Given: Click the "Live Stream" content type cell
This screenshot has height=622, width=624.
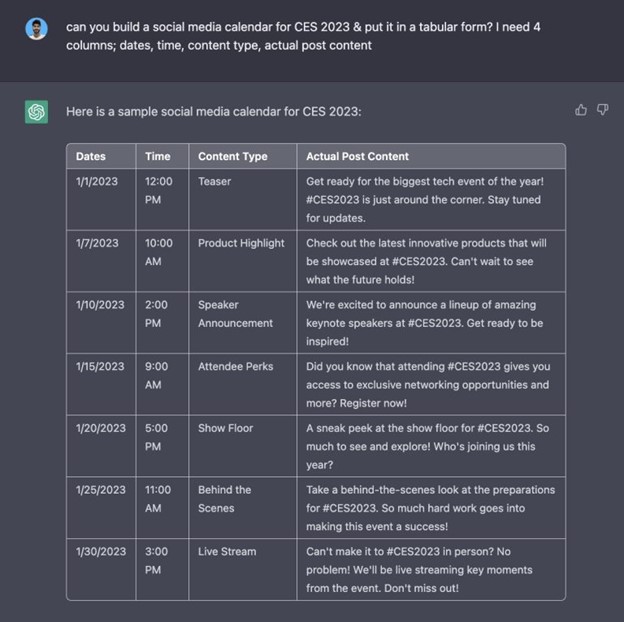Looking at the screenshot, I should [227, 551].
